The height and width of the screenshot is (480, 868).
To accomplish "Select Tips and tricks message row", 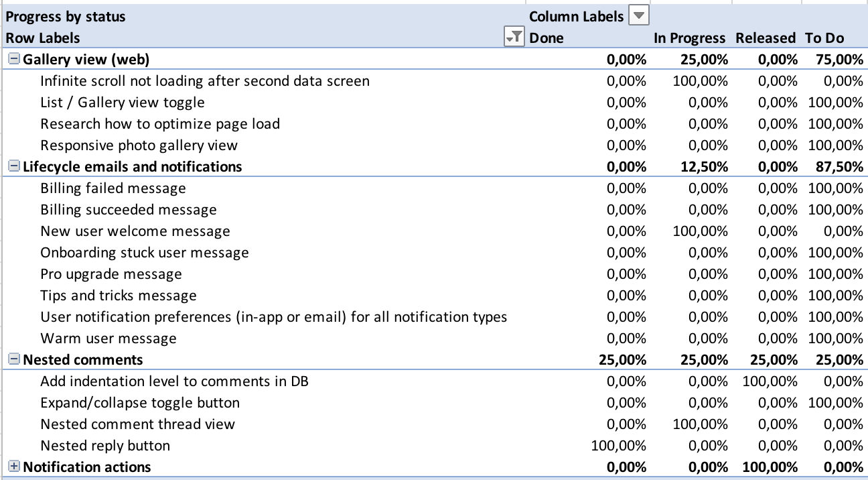I will (x=119, y=296).
